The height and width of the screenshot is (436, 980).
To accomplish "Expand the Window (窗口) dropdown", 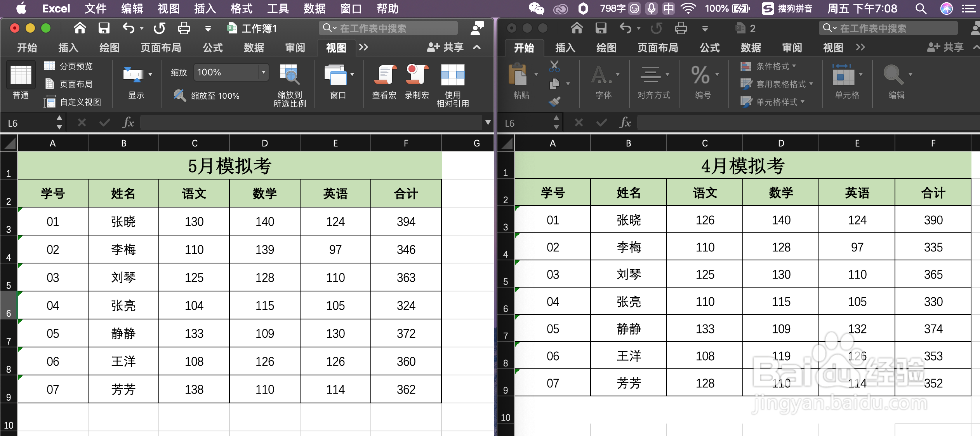I will click(352, 75).
